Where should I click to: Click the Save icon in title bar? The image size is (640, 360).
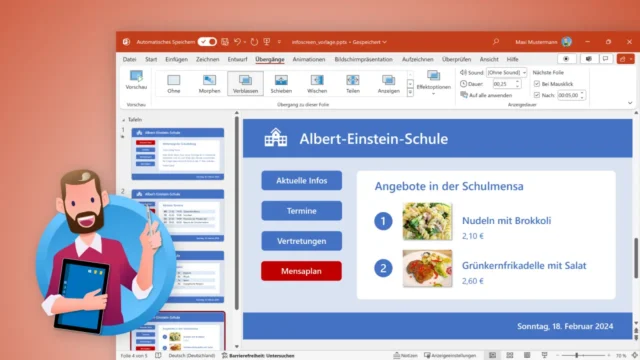coord(225,42)
